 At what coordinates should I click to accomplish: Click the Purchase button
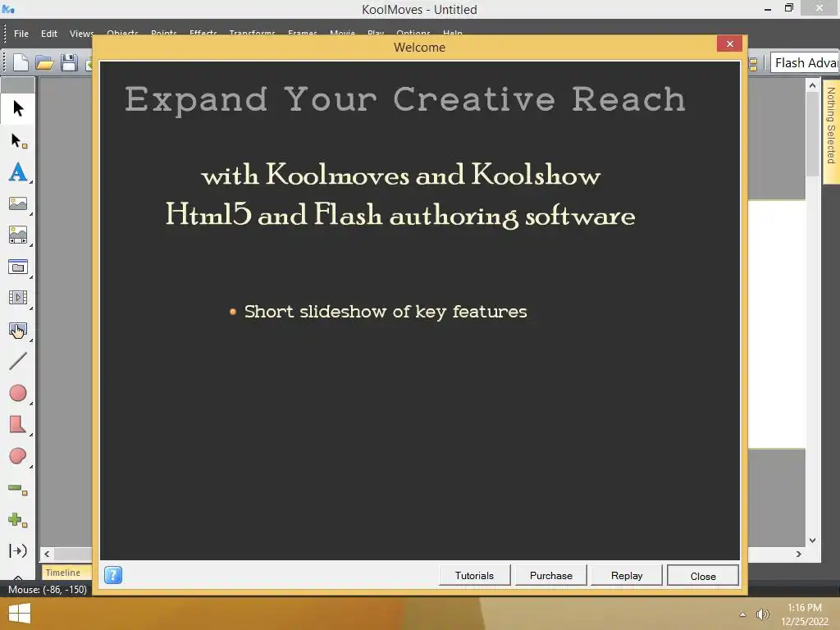click(551, 575)
